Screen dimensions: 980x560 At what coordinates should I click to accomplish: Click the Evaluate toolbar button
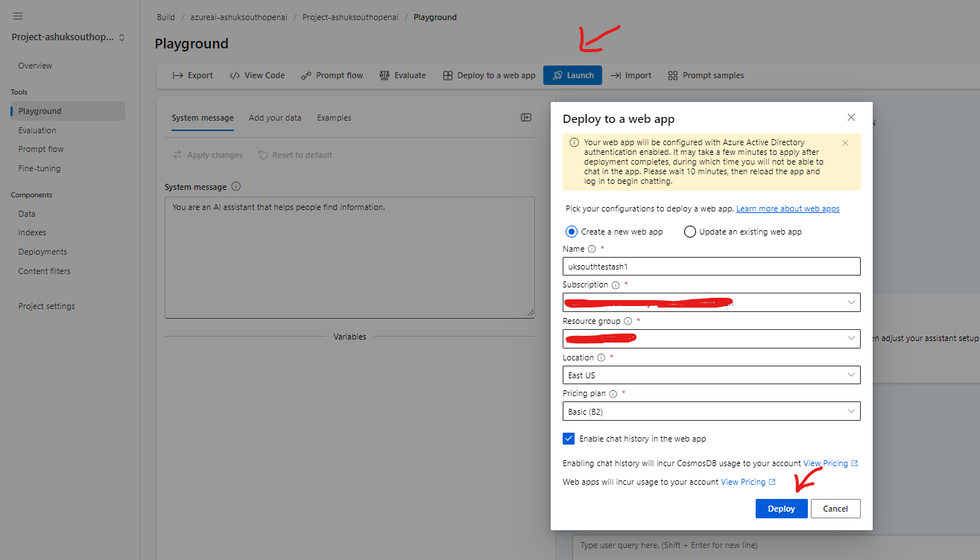tap(402, 75)
